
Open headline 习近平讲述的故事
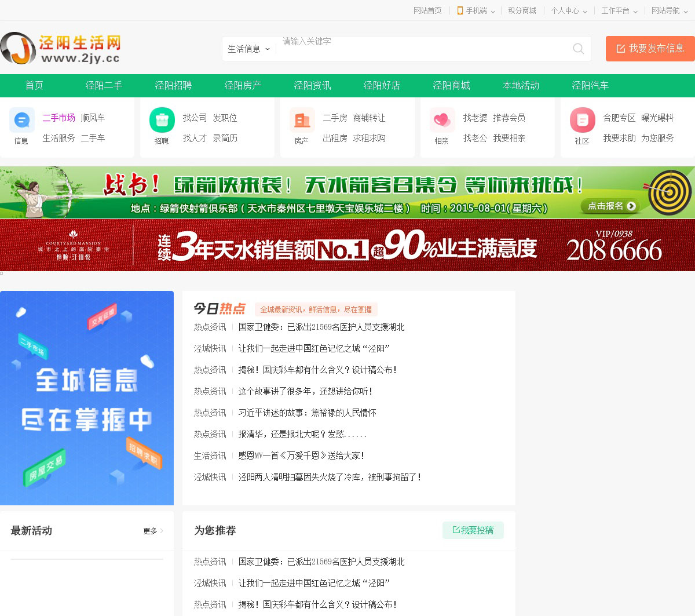click(x=307, y=413)
